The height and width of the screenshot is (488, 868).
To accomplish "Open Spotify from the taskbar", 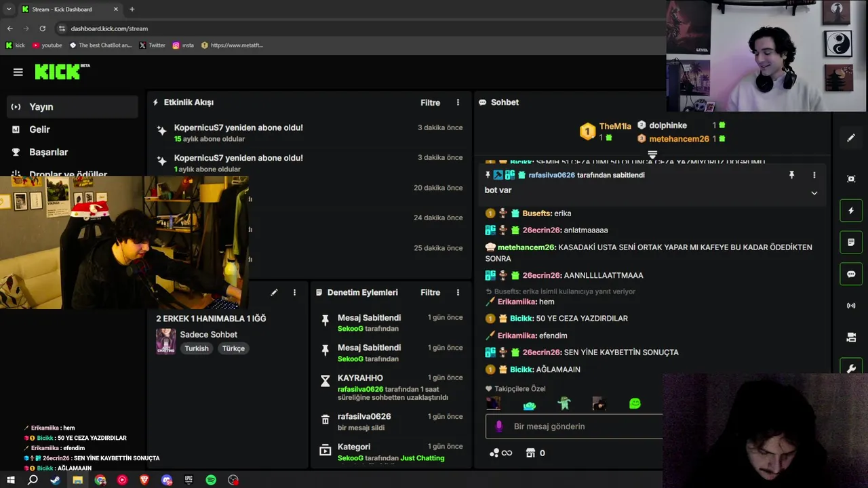I will (x=211, y=480).
